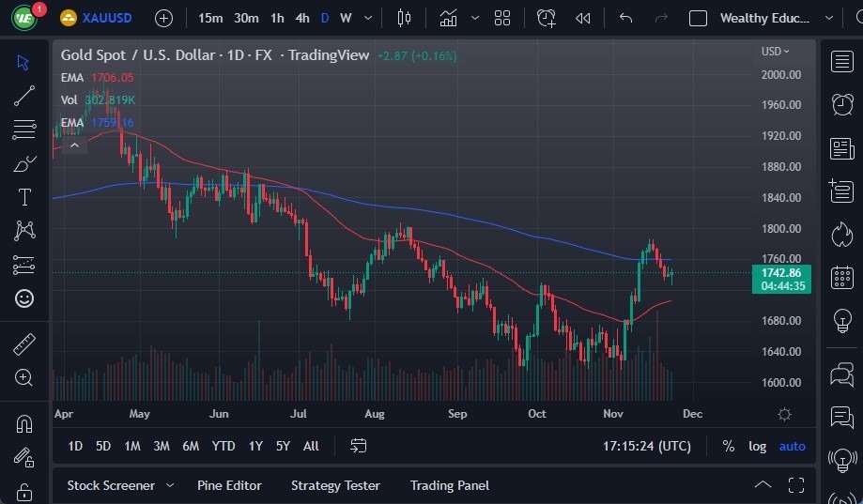The width and height of the screenshot is (863, 504).
Task: Select the ruler measure tool
Action: (24, 344)
